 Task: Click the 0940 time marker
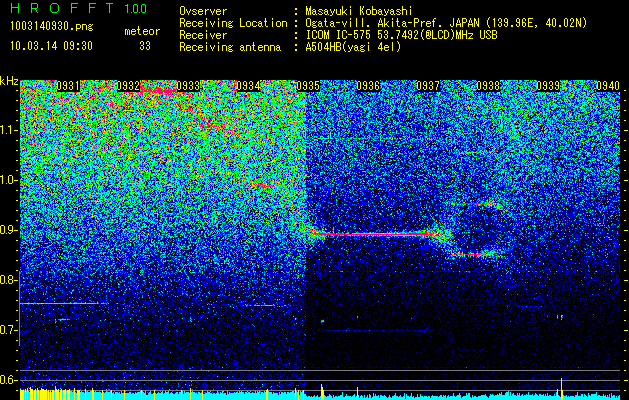pos(608,86)
